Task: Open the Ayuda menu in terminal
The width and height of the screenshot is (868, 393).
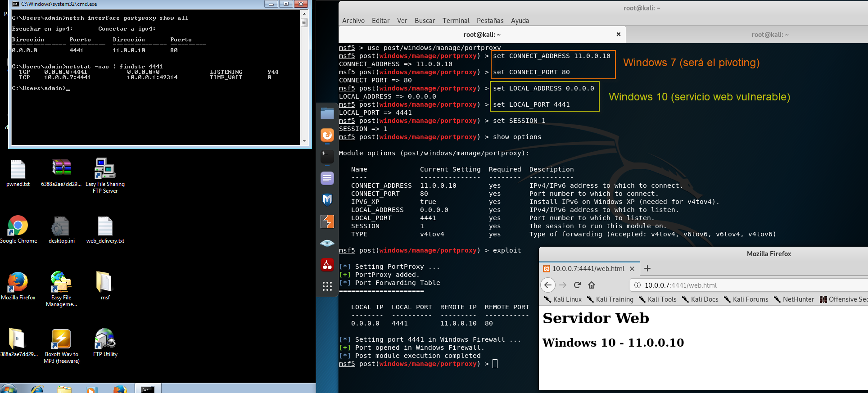Action: [x=520, y=21]
